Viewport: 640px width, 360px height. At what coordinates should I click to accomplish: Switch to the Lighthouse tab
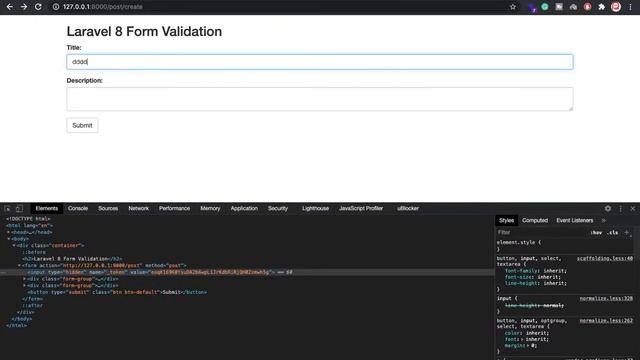click(x=315, y=209)
